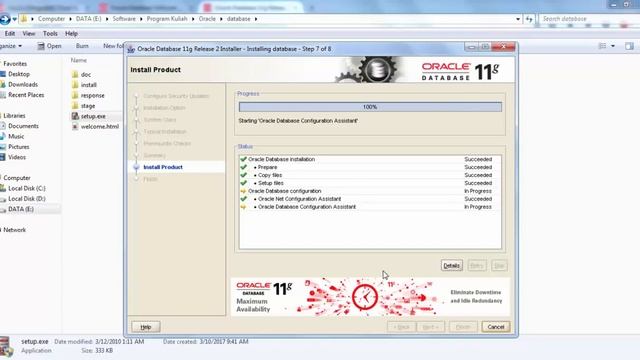
Task: Open the install folder icon
Action: point(75,85)
